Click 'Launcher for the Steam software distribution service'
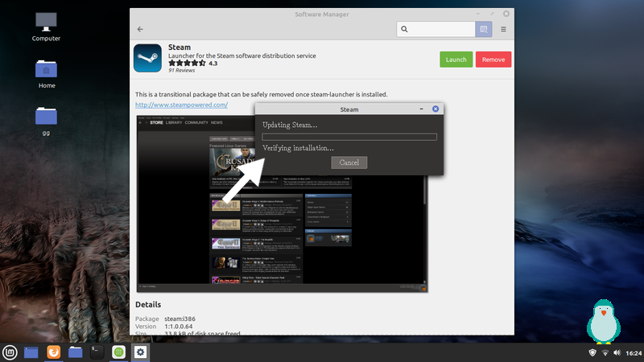Screen dimensions: 644x362 coord(242,56)
